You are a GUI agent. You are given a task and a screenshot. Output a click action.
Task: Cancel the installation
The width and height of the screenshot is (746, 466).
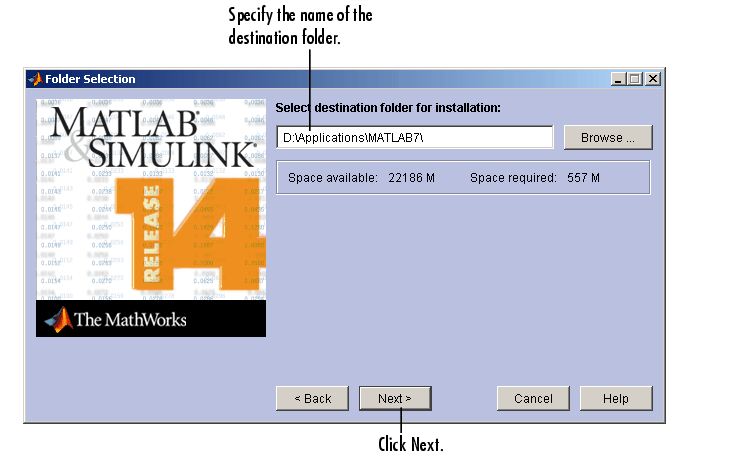(x=533, y=398)
